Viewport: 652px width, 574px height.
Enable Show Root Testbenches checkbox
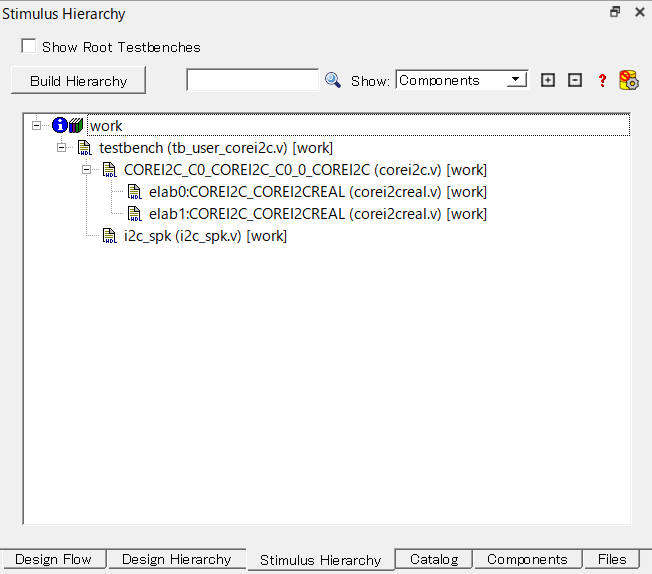(x=28, y=47)
